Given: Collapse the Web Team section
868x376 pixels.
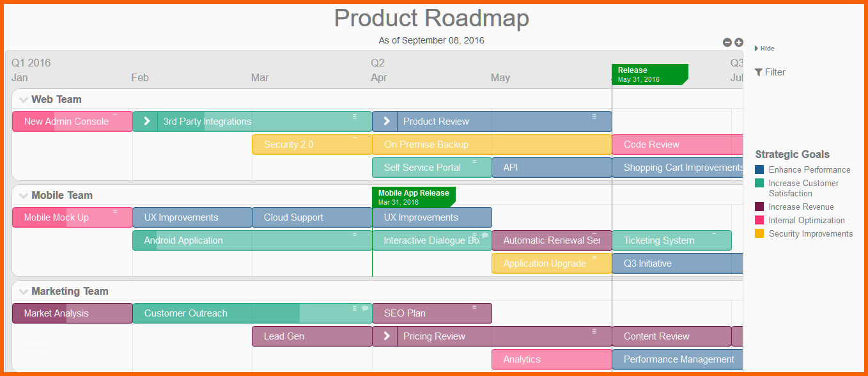Looking at the screenshot, I should pos(24,100).
